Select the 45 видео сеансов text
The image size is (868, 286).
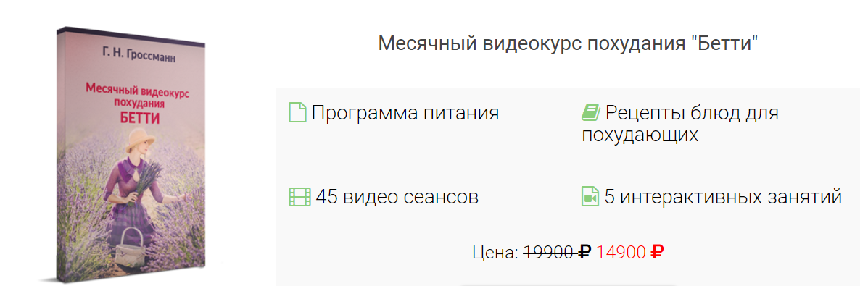coord(397,197)
